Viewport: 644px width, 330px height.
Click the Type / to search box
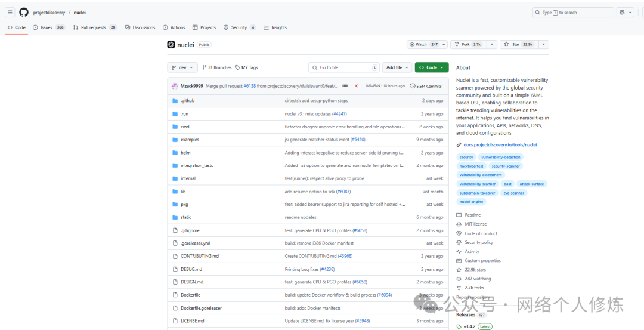(x=573, y=13)
